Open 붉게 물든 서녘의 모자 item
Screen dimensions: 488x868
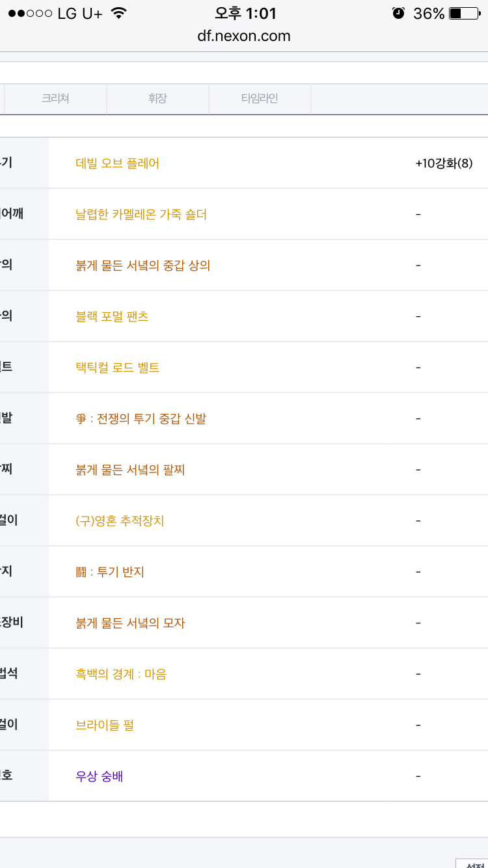point(130,623)
